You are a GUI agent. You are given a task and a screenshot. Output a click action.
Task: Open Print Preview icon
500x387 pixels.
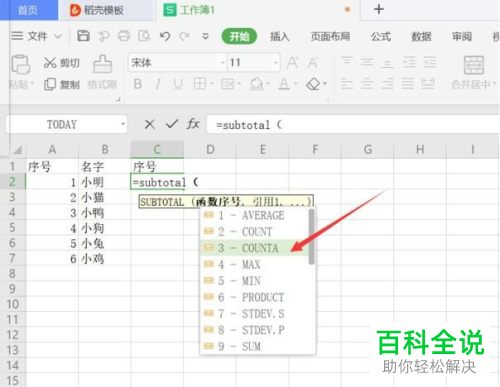144,36
